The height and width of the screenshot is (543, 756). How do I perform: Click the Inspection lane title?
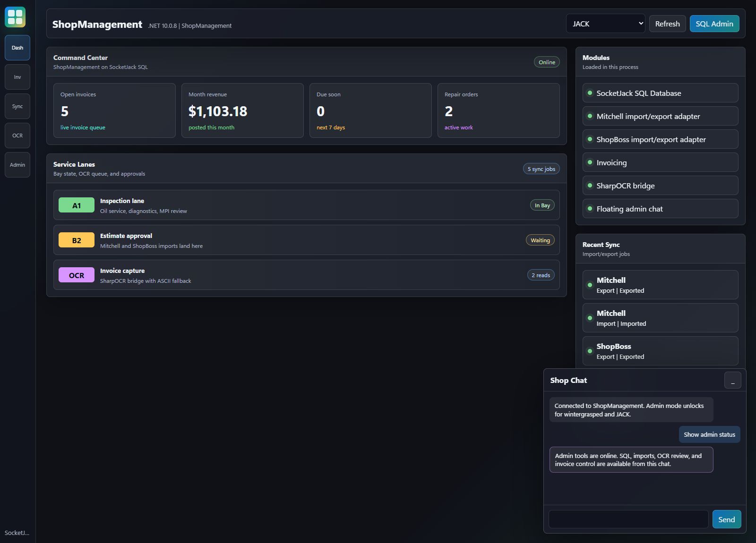pos(122,201)
